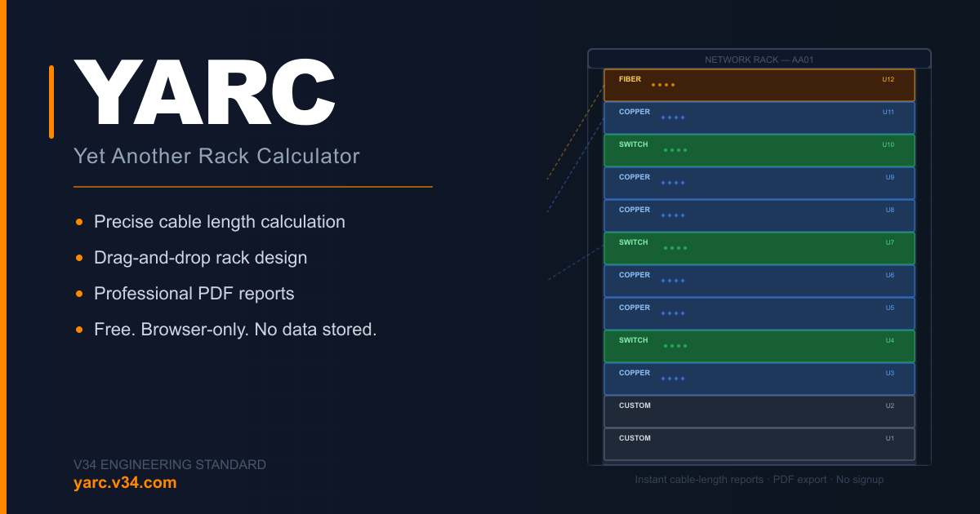
Task: Click "Free. Browser-only. No data stored." text
Action: click(235, 330)
